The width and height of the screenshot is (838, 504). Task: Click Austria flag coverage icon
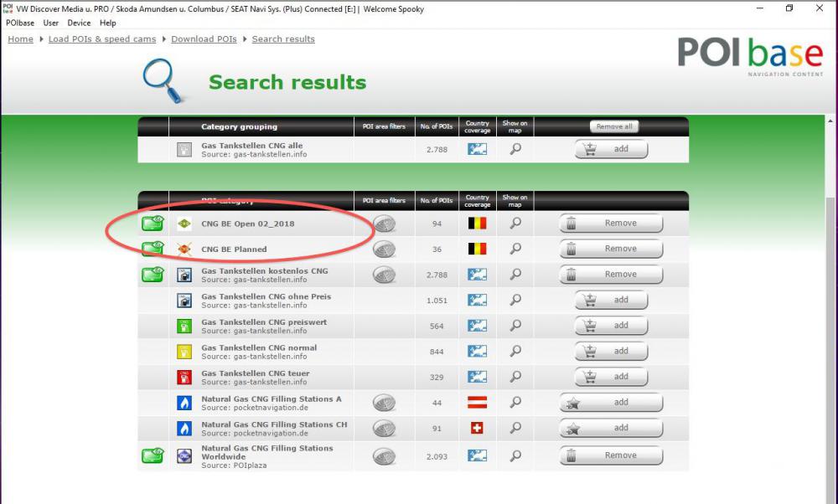[478, 403]
